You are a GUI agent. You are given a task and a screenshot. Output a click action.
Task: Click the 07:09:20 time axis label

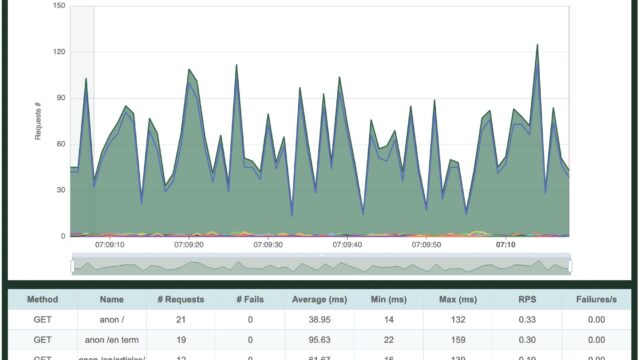pos(189,245)
